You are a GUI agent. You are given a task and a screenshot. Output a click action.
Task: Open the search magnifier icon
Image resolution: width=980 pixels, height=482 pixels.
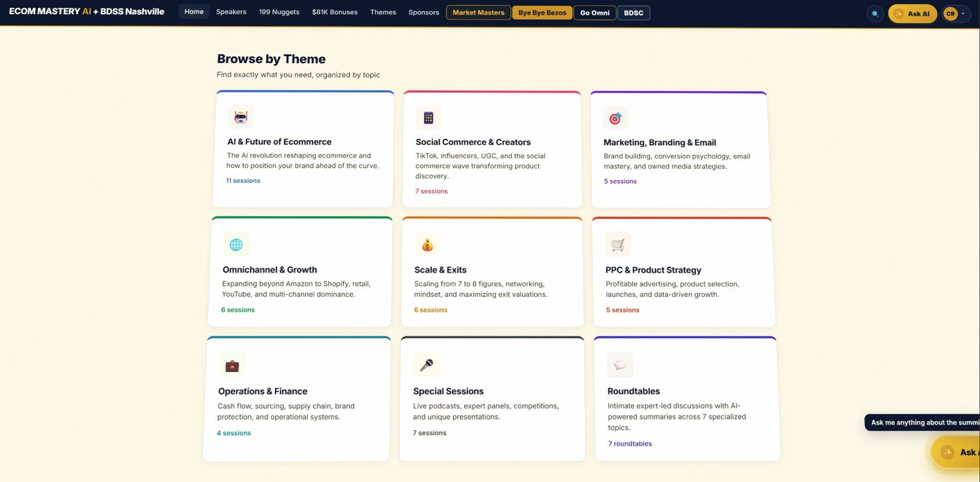875,13
